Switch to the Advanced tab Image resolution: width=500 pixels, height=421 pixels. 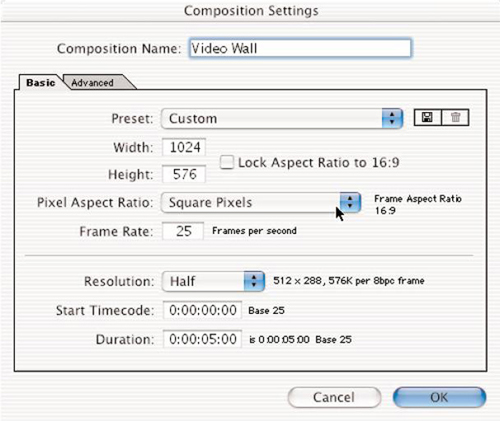click(97, 82)
